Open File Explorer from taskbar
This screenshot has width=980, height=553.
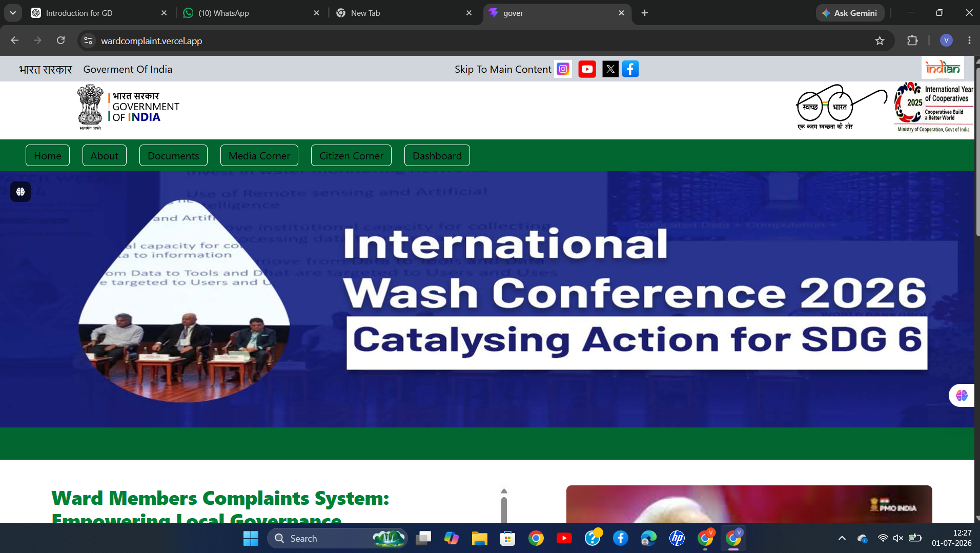[x=480, y=538]
